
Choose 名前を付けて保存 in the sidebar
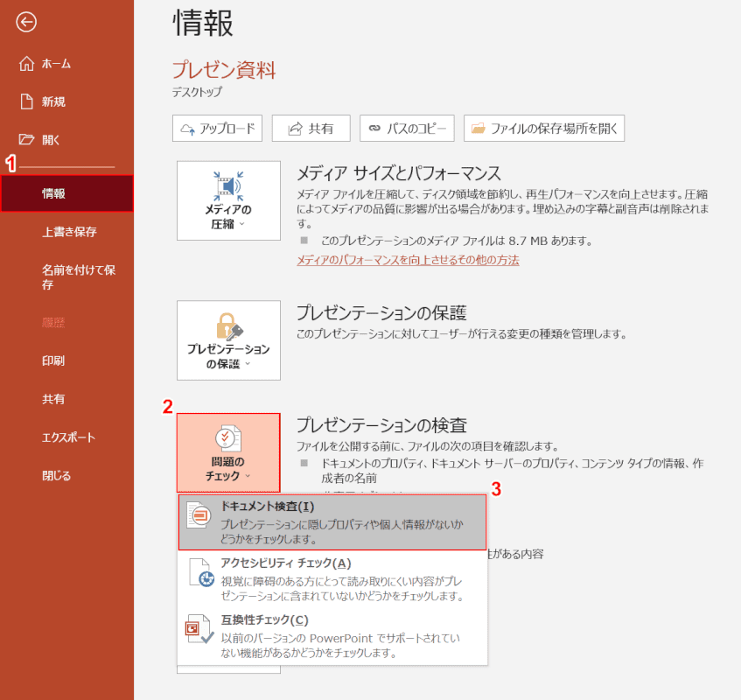pyautogui.click(x=66, y=277)
